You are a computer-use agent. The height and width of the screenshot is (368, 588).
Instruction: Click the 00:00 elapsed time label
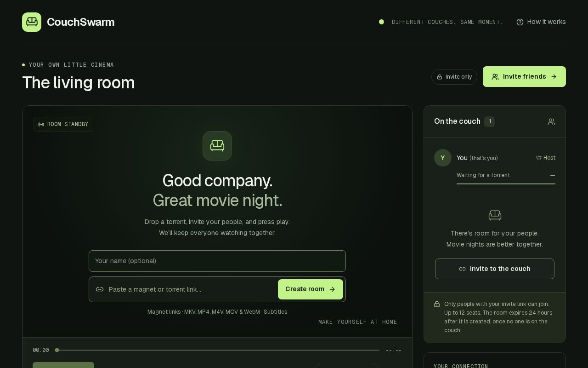click(41, 350)
